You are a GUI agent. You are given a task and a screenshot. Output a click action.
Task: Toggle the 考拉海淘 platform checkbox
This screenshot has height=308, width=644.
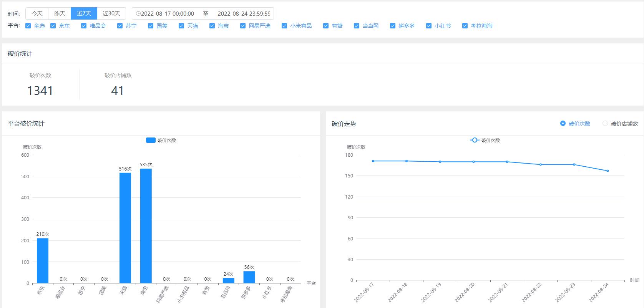pos(465,26)
